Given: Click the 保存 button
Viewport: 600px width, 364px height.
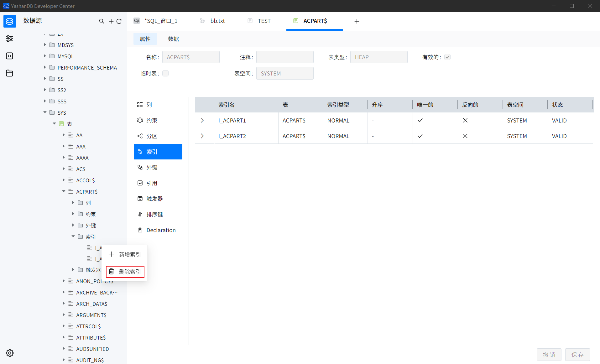Looking at the screenshot, I should click(577, 355).
